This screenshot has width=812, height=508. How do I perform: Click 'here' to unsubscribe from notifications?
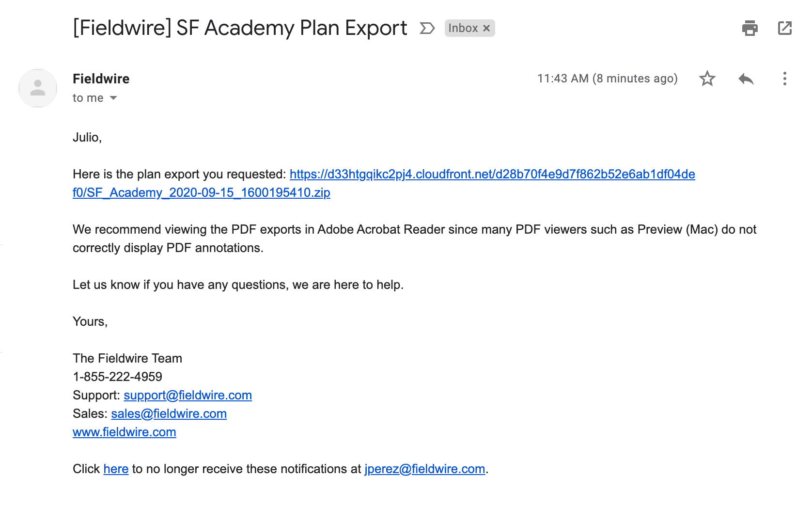click(x=116, y=469)
